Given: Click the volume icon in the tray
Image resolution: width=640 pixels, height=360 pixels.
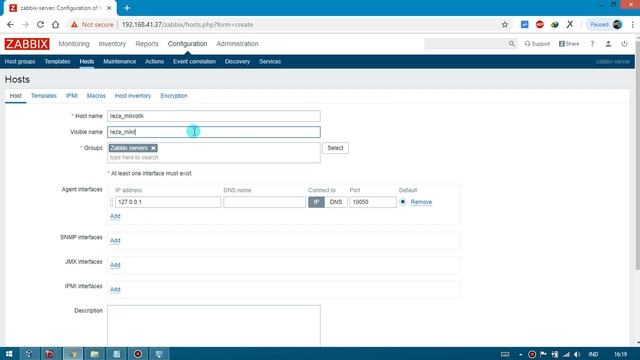Looking at the screenshot, I should click(577, 354).
